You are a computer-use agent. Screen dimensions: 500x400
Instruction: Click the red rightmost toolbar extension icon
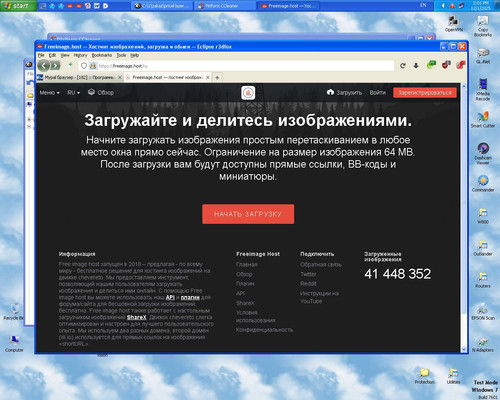tap(461, 65)
